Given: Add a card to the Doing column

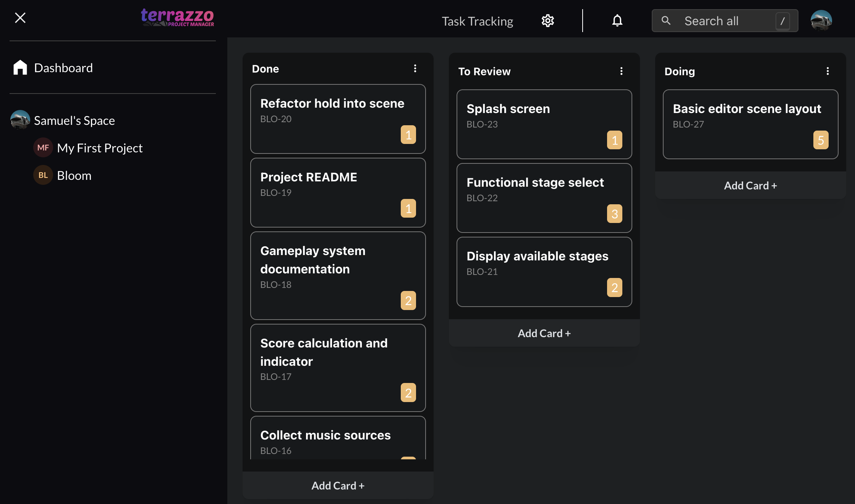Looking at the screenshot, I should point(750,186).
